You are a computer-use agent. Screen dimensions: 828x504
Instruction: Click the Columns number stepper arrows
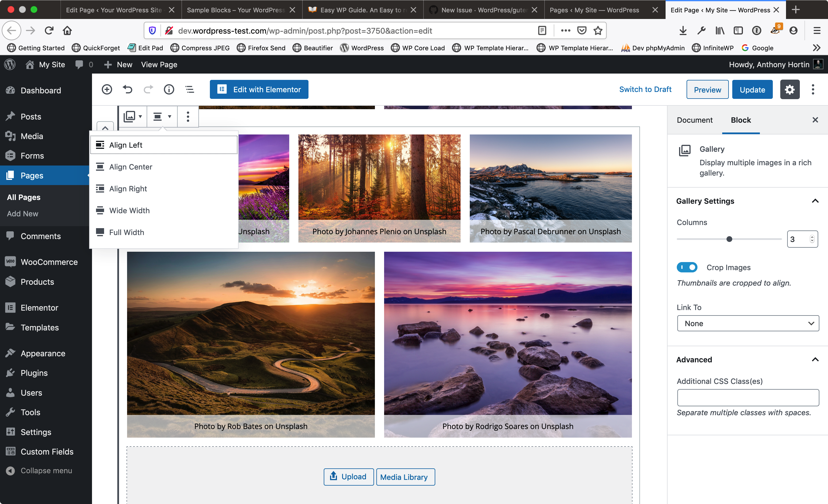click(812, 239)
